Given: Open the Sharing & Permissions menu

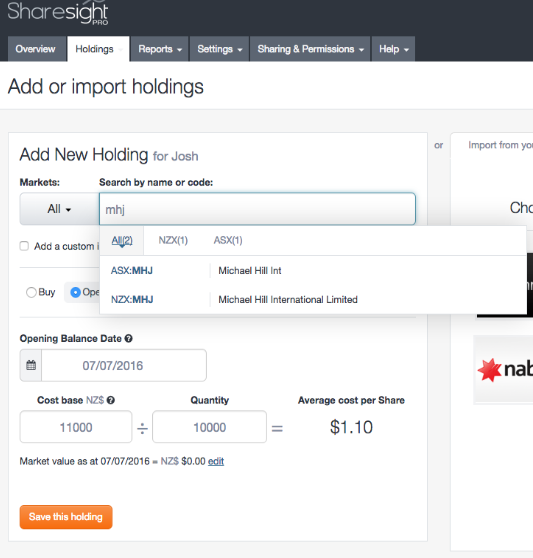Looking at the screenshot, I should click(x=310, y=49).
